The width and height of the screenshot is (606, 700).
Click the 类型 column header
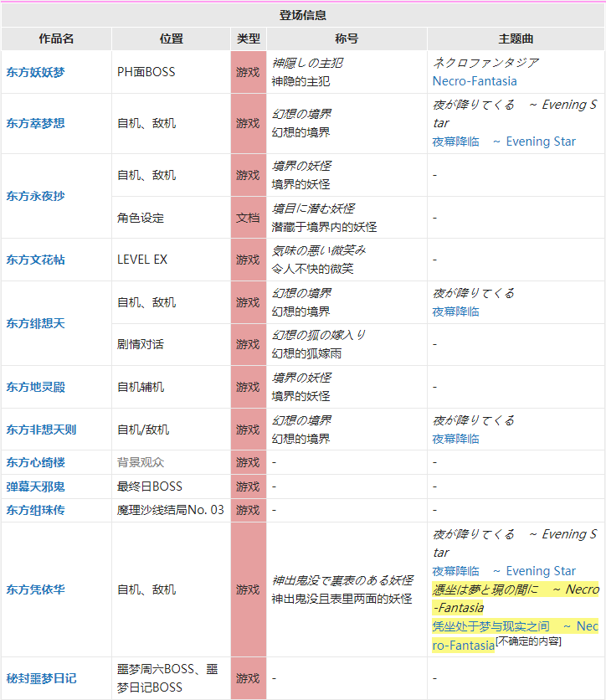click(249, 39)
